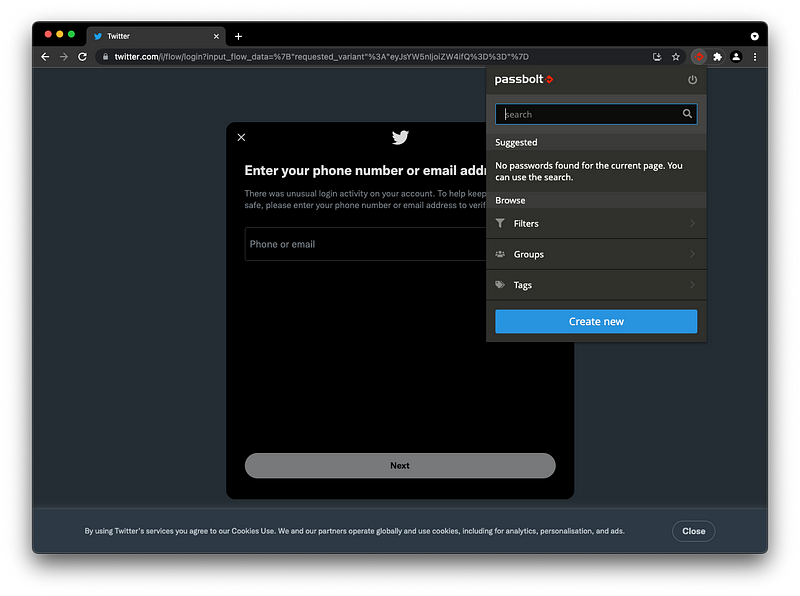Open Filters in the passbolt Browse section
800x596 pixels.
click(x=596, y=224)
